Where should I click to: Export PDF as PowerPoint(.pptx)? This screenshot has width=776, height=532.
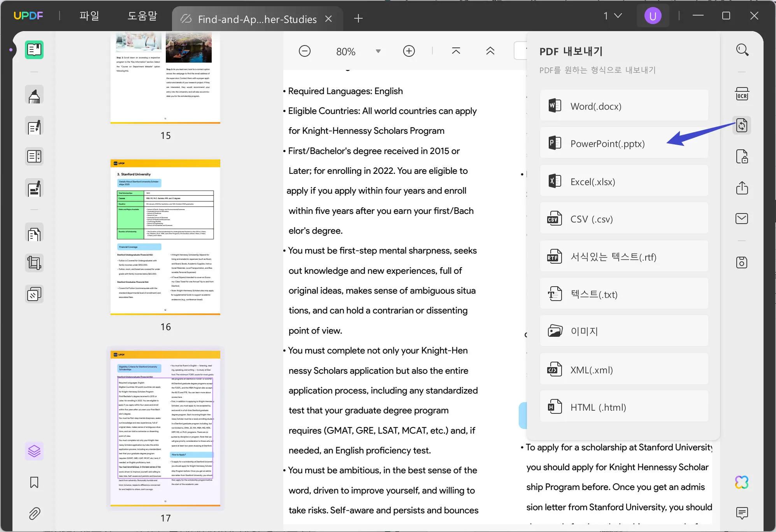click(624, 143)
